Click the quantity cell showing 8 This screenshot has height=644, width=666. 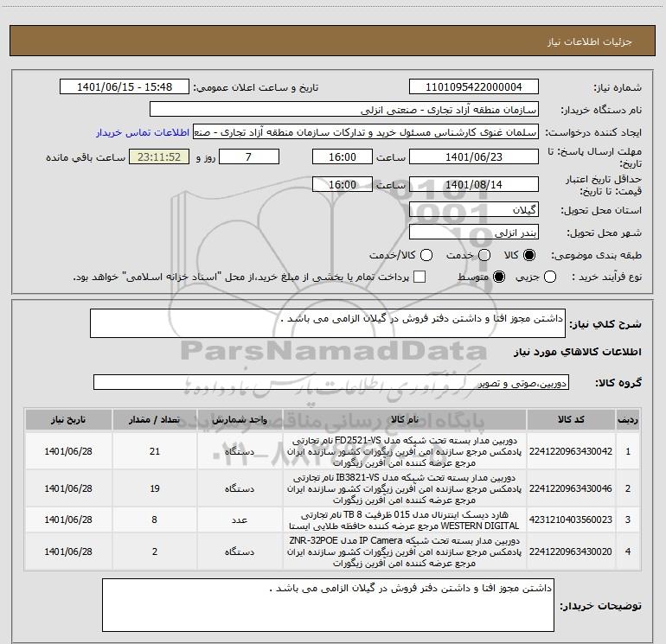click(x=155, y=520)
